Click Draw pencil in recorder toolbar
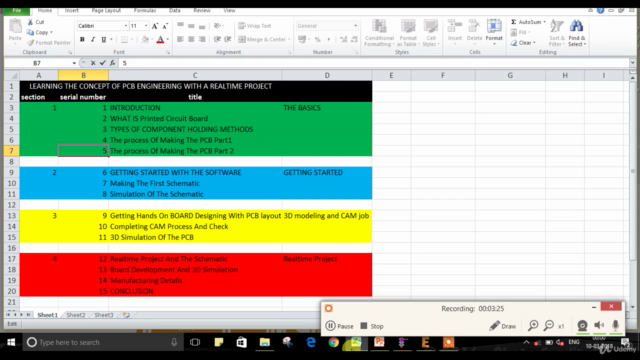The height and width of the screenshot is (360, 640). pos(502,326)
